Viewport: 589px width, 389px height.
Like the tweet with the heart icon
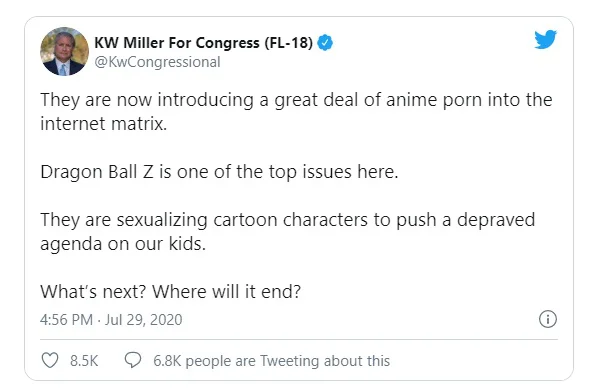tap(50, 360)
